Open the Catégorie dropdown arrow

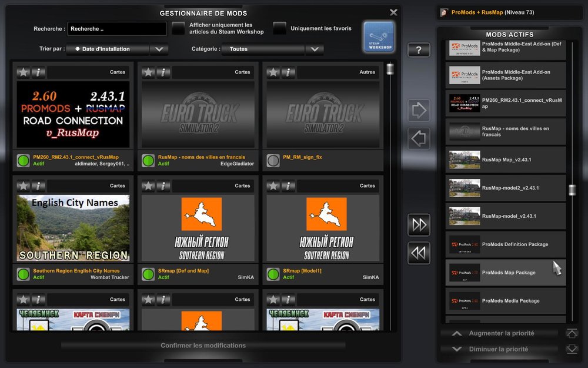315,49
